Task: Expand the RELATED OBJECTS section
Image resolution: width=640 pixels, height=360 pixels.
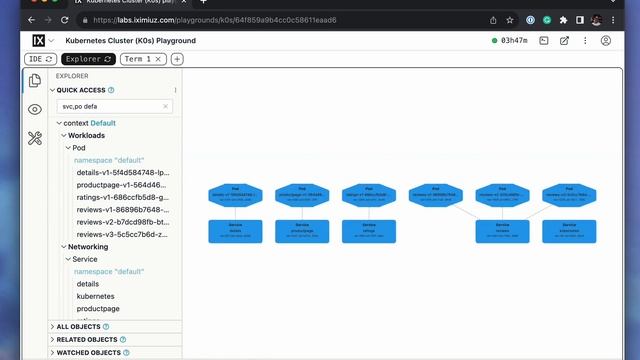Action: [x=52, y=340]
